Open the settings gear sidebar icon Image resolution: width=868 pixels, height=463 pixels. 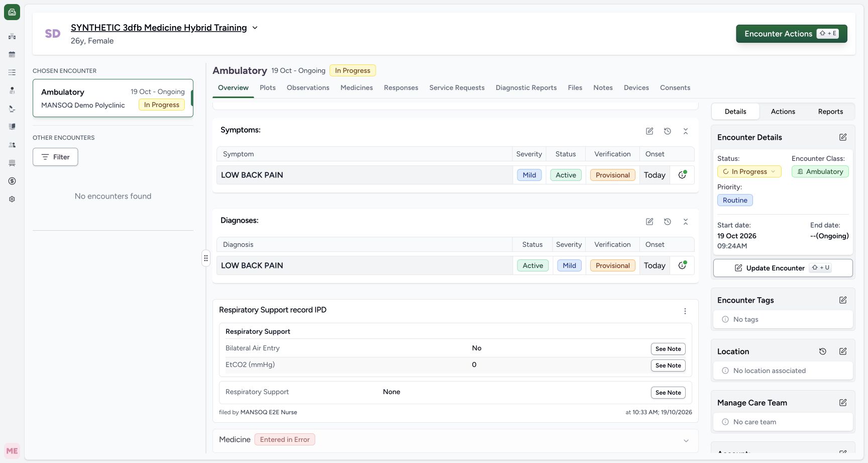(x=12, y=199)
